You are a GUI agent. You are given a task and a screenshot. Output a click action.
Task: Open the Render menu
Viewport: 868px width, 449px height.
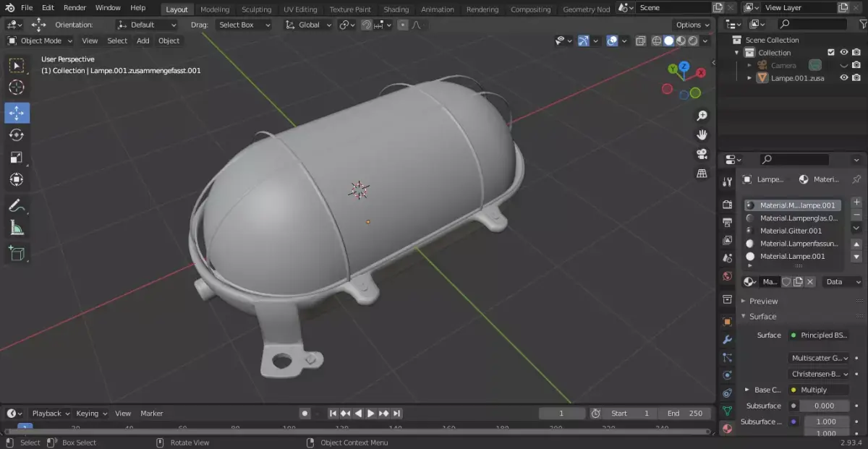click(x=75, y=8)
